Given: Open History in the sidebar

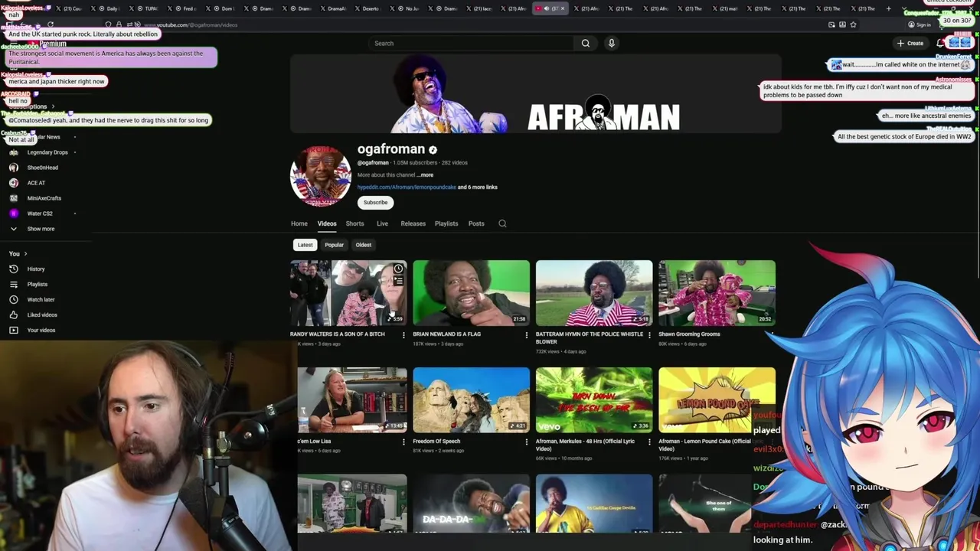Looking at the screenshot, I should 36,269.
